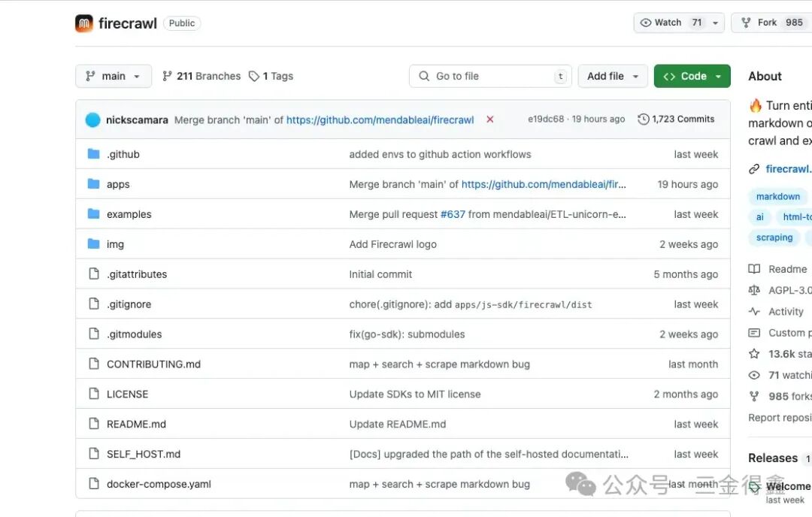Click the SELF_HOST.md file icon

[94, 453]
